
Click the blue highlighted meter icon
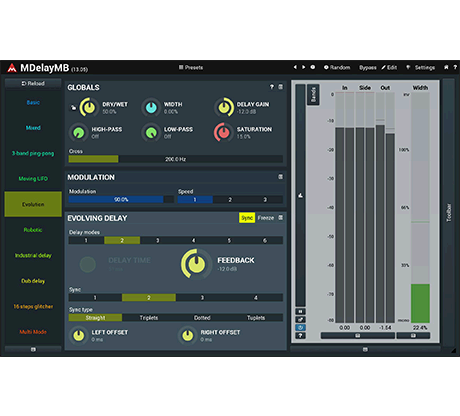[x=300, y=328]
